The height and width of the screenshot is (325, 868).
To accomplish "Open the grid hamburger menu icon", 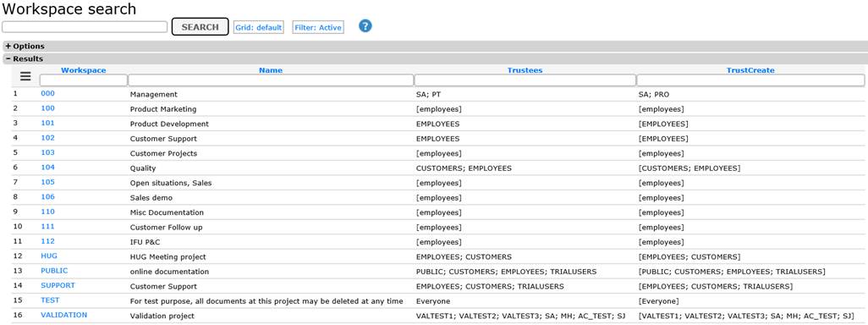I will point(25,76).
